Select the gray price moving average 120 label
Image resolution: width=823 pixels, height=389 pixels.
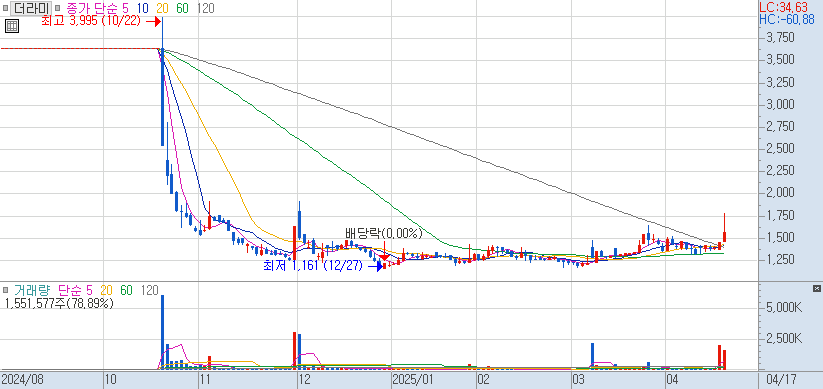click(x=206, y=8)
